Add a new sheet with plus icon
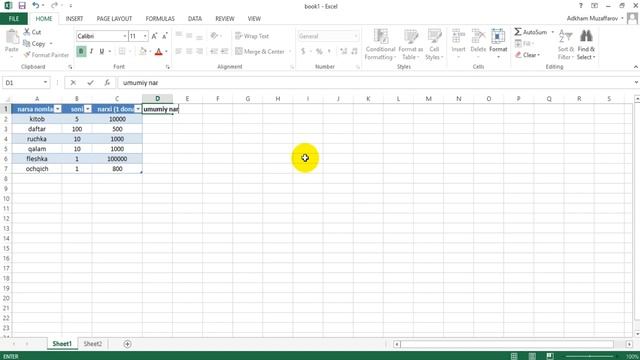 (127, 344)
